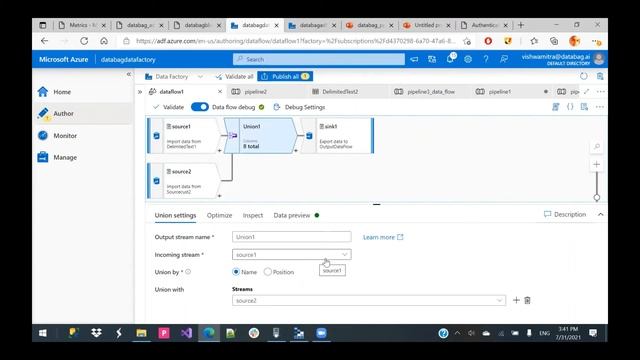Image resolution: width=640 pixels, height=360 pixels.
Task: Collapse the left navigation sidebar
Action: pyautogui.click(x=129, y=74)
